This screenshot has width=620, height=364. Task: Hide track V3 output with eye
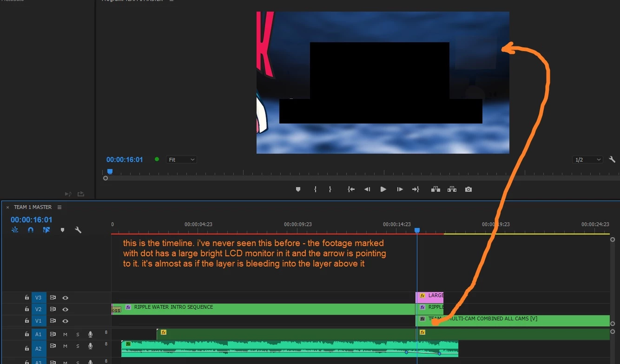[x=66, y=298]
